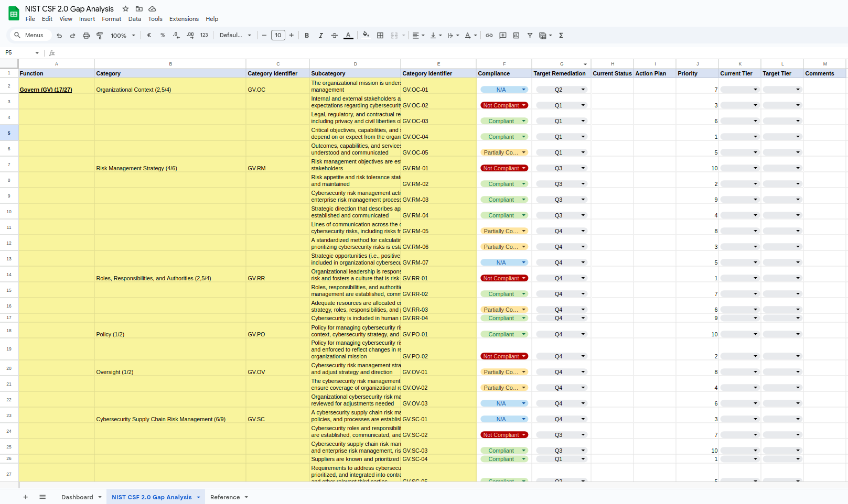
Task: Open vertical align options
Action: tap(436, 36)
